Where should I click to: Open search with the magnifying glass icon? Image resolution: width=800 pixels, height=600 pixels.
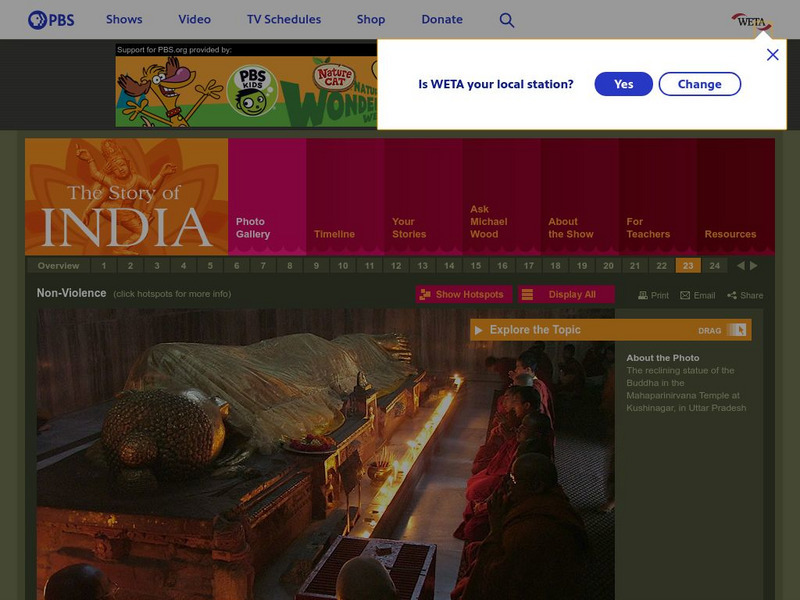(x=506, y=18)
